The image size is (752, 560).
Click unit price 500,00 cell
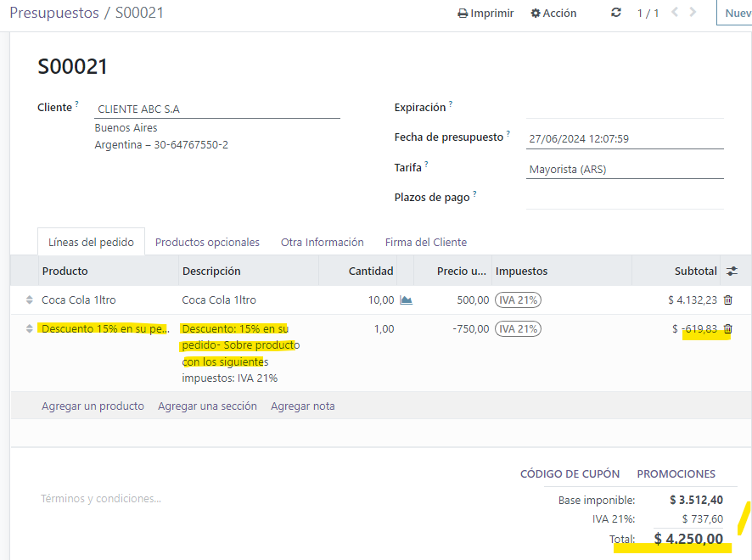pyautogui.click(x=473, y=300)
